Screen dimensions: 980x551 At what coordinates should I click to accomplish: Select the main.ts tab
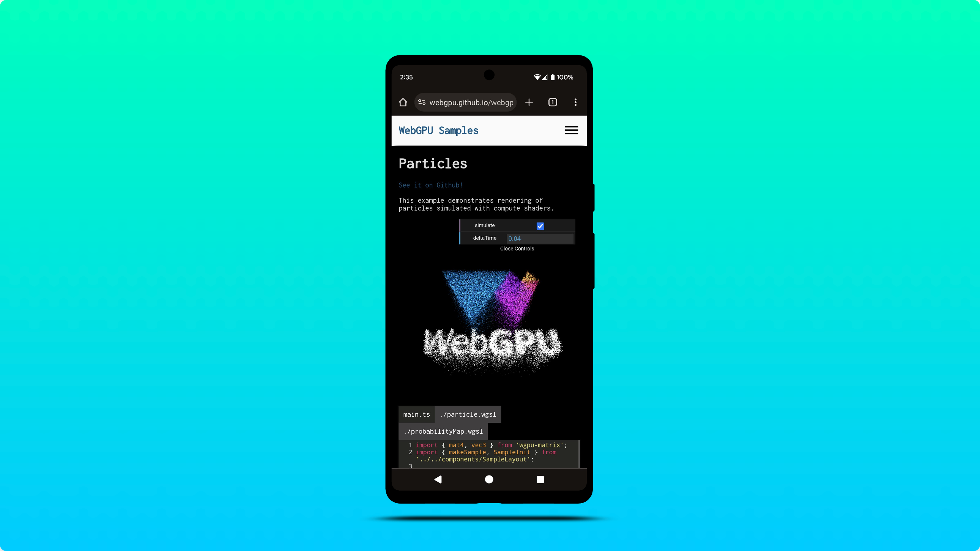[416, 414]
